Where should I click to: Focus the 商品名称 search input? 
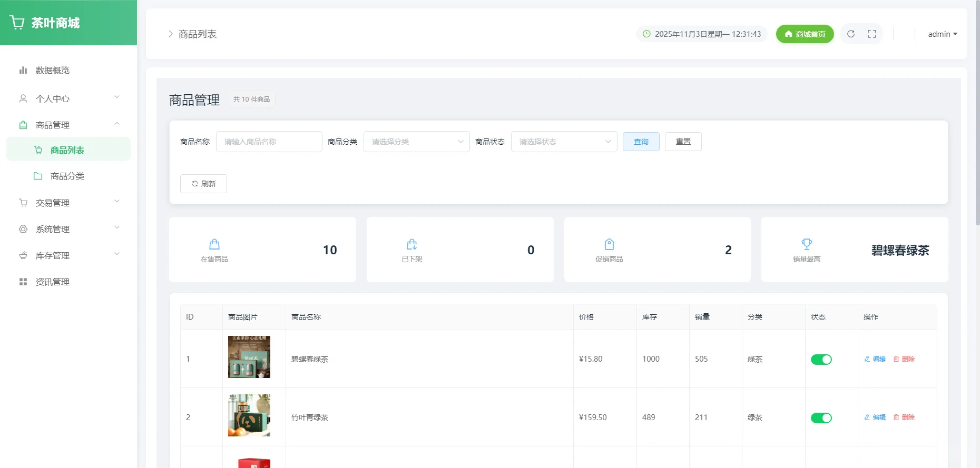click(x=269, y=142)
